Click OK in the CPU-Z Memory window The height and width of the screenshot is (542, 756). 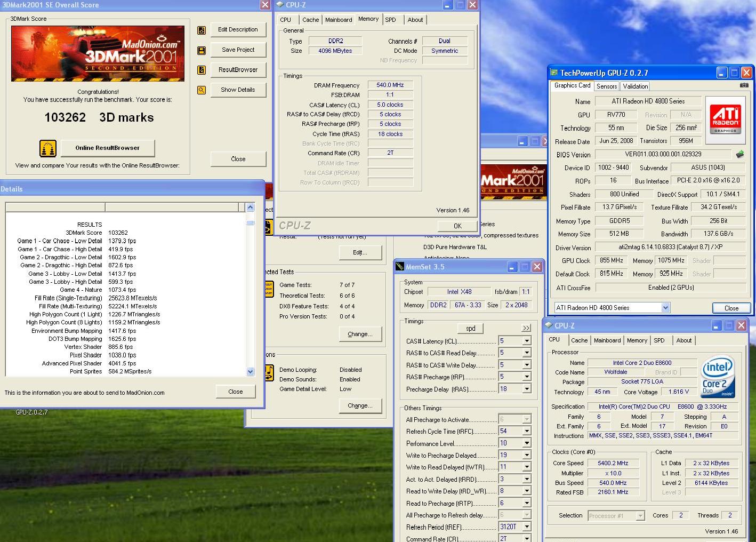[x=457, y=226]
